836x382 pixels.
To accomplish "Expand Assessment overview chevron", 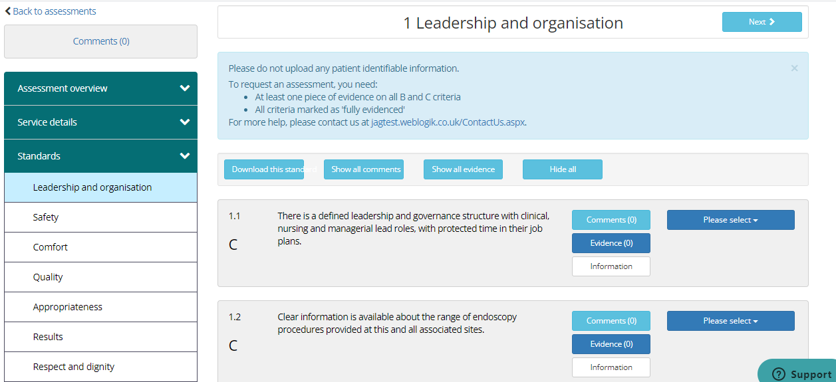I will click(x=184, y=89).
